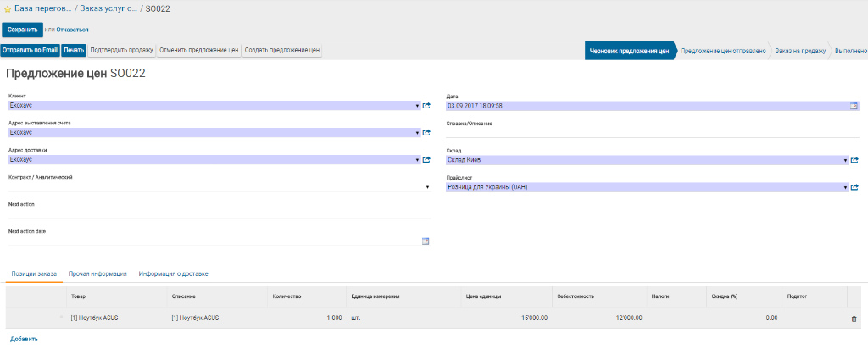Open external link for Склад field
This screenshot has height=348, width=868.
(854, 160)
